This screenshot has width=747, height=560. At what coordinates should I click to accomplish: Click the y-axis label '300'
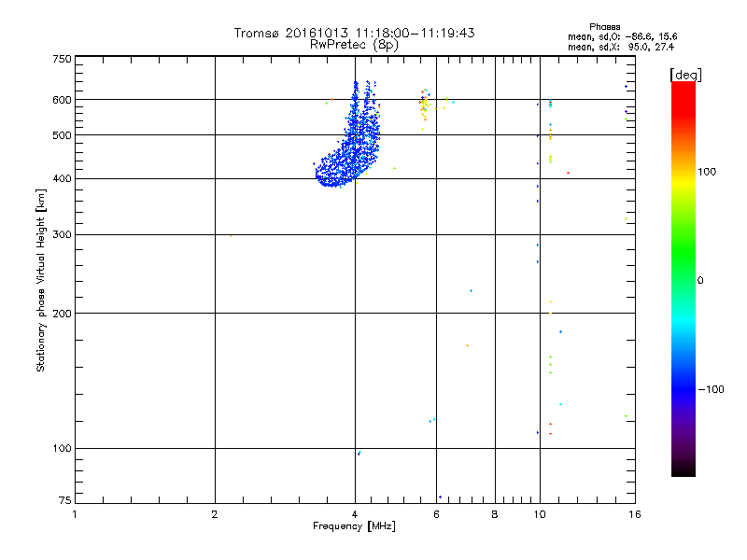[62, 235]
